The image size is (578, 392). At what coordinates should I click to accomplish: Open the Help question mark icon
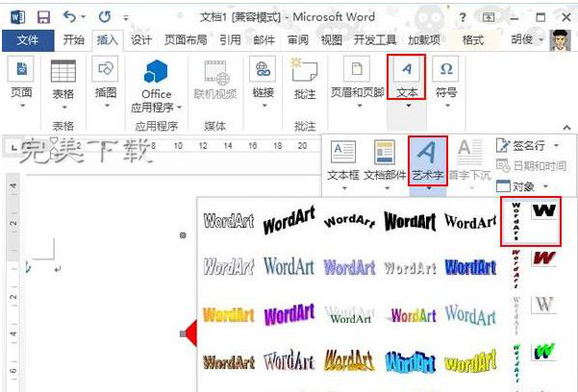(463, 17)
